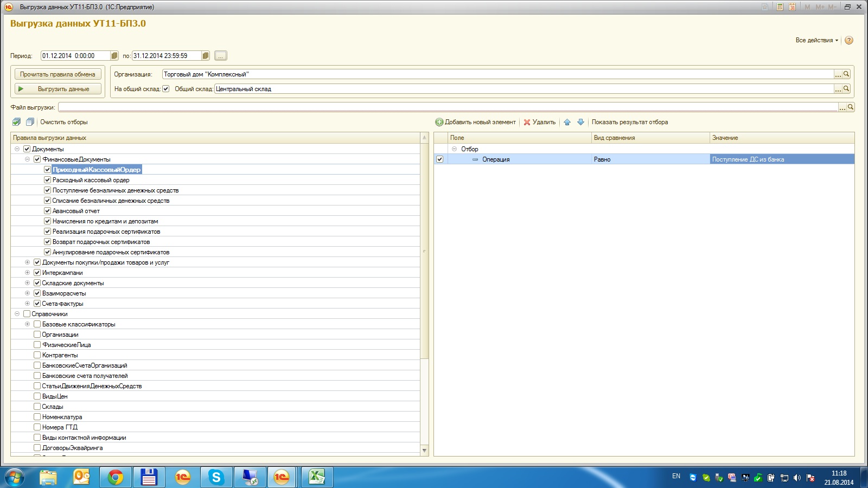Open the Все действия menu
The height and width of the screenshot is (488, 868).
[816, 40]
